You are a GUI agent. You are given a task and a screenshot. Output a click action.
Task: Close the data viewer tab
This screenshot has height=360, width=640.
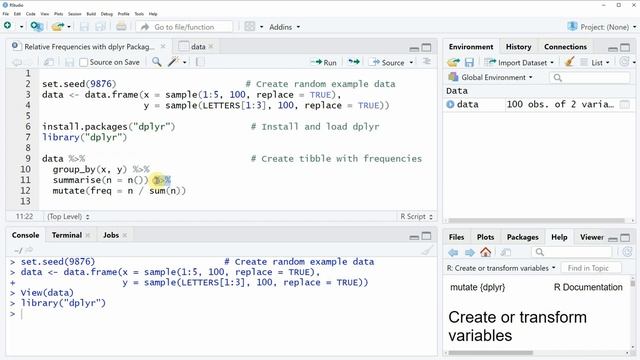pos(211,47)
